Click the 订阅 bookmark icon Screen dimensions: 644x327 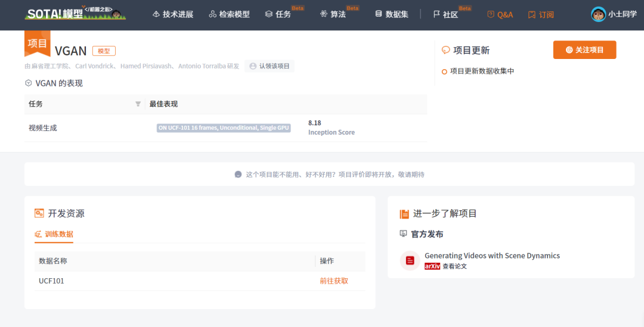click(x=532, y=15)
